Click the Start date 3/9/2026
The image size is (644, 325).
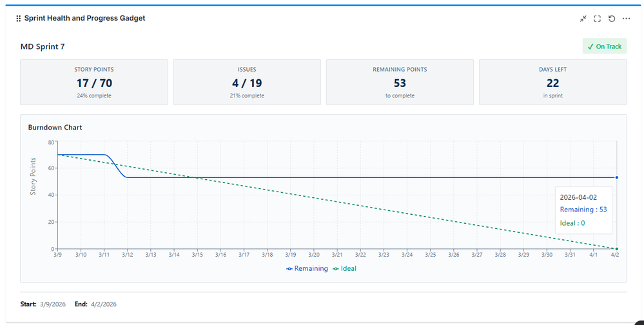pyautogui.click(x=53, y=304)
